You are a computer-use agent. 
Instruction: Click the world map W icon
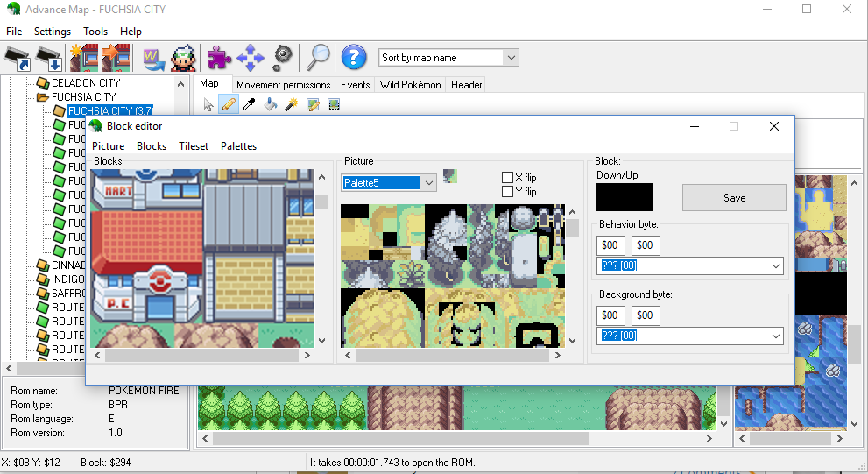point(153,58)
